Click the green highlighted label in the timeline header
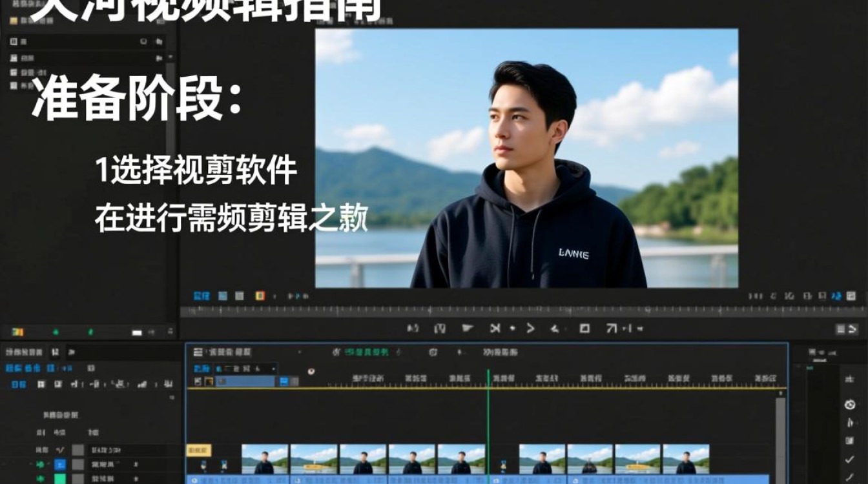 point(366,352)
